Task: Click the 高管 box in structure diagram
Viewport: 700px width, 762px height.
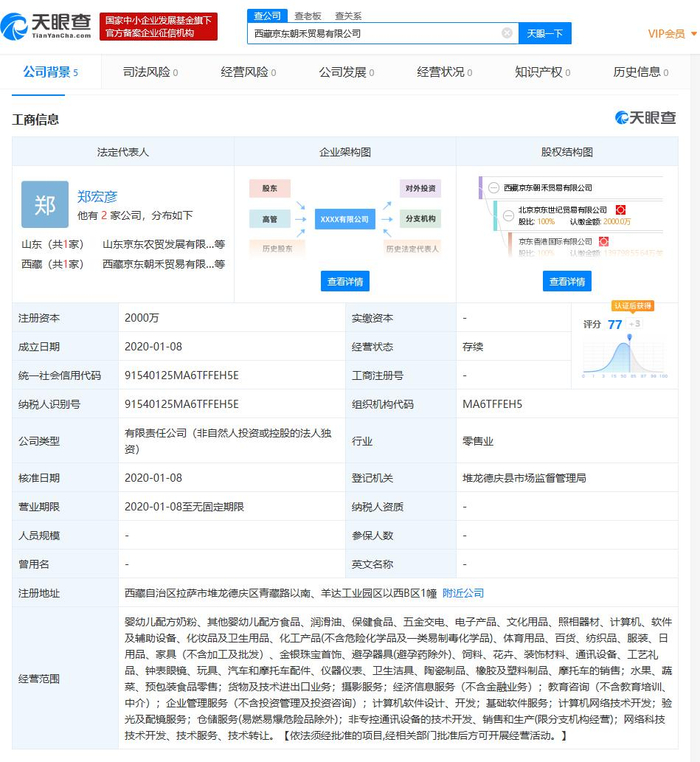Action: [x=270, y=219]
